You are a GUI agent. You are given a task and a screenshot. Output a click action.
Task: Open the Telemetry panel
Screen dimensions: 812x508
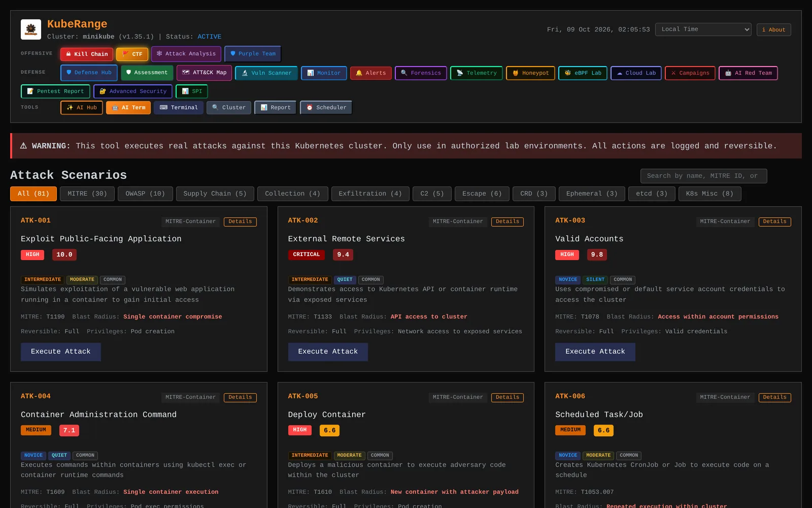click(x=477, y=73)
